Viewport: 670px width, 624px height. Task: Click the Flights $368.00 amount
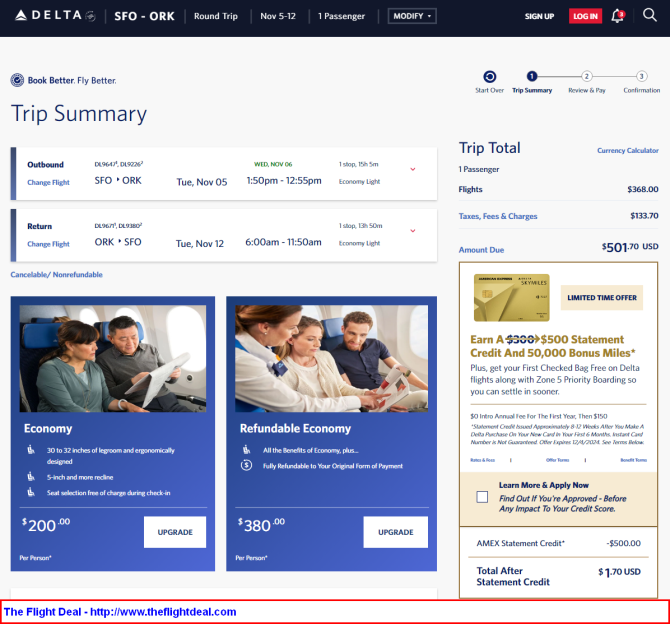[x=643, y=189]
